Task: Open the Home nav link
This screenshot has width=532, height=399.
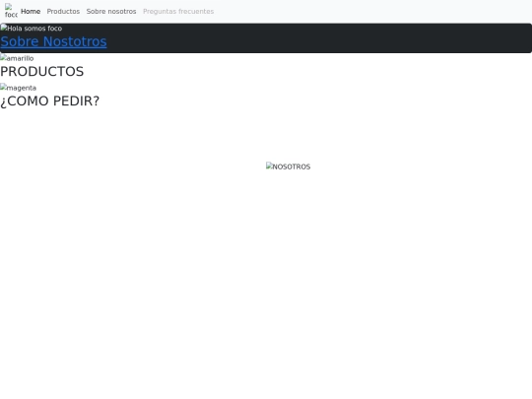Action: pos(31,11)
